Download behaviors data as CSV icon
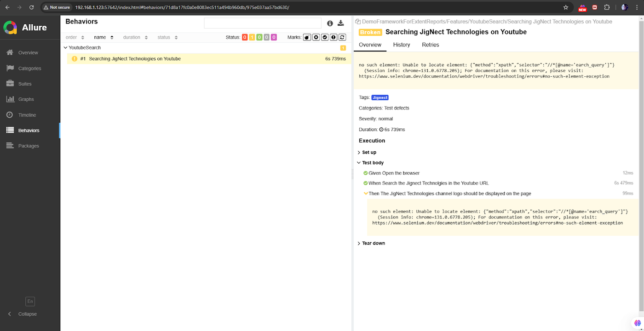 (x=341, y=23)
